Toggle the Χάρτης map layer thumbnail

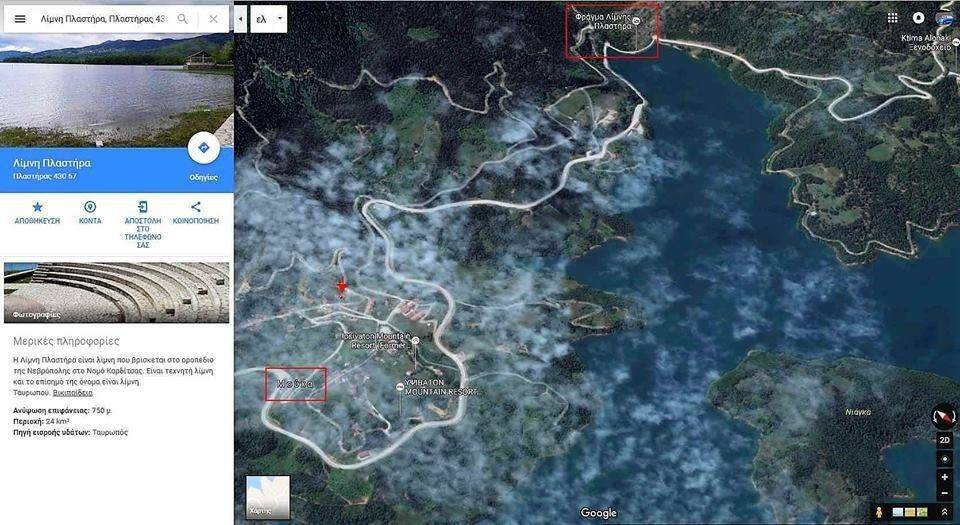(x=268, y=497)
